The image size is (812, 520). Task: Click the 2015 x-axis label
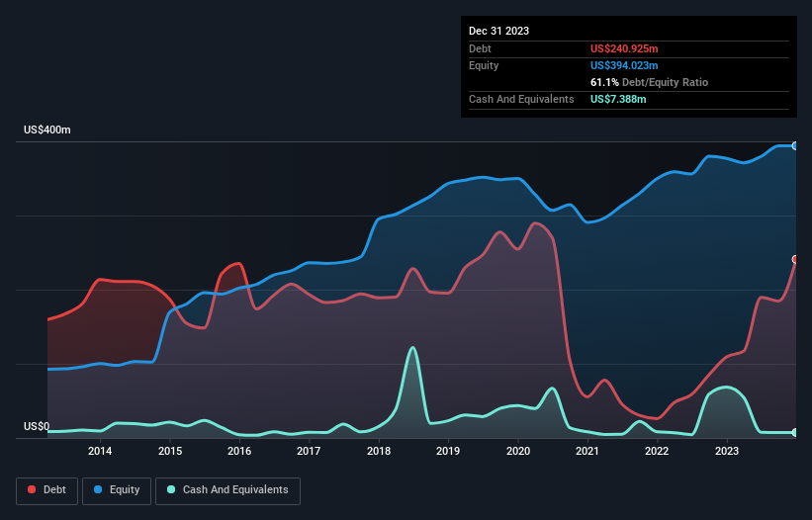(x=170, y=451)
